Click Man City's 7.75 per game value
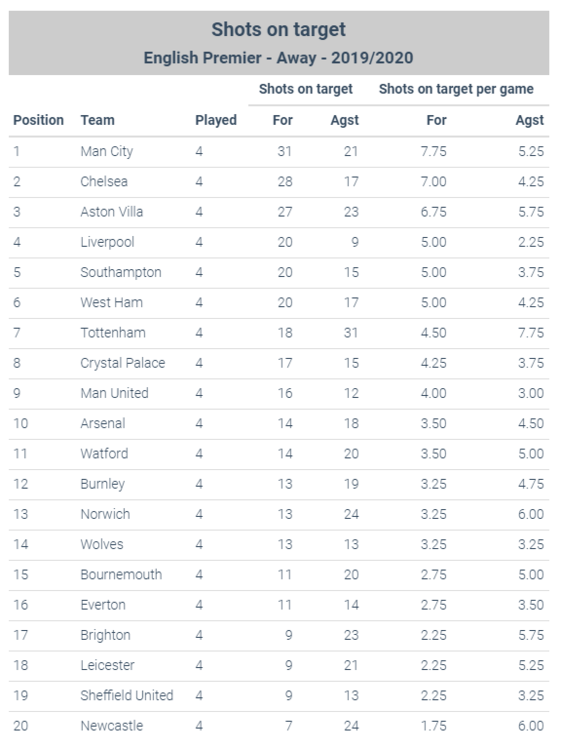This screenshot has width=561, height=750. point(433,151)
